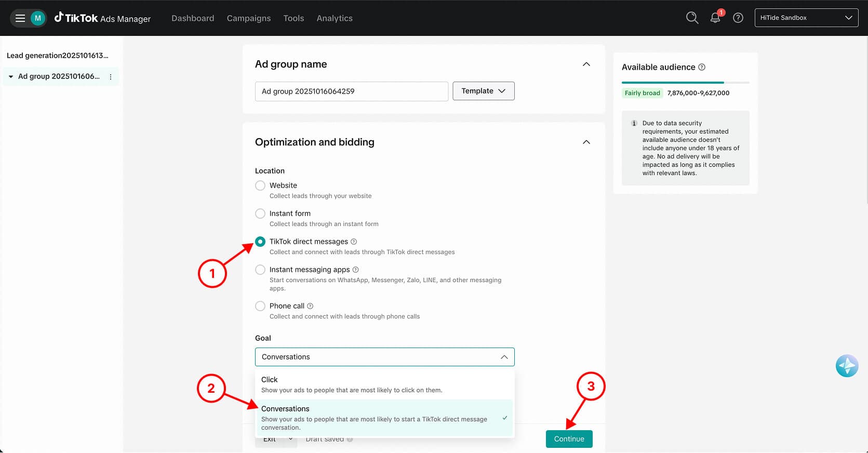
Task: Click info icon beside Phone call
Action: coord(310,306)
